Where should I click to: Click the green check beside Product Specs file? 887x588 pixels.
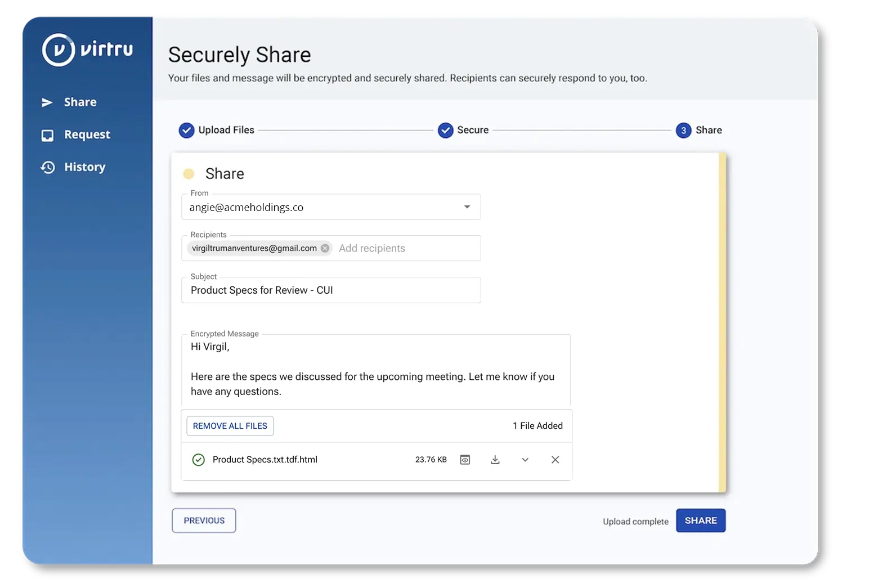point(198,460)
